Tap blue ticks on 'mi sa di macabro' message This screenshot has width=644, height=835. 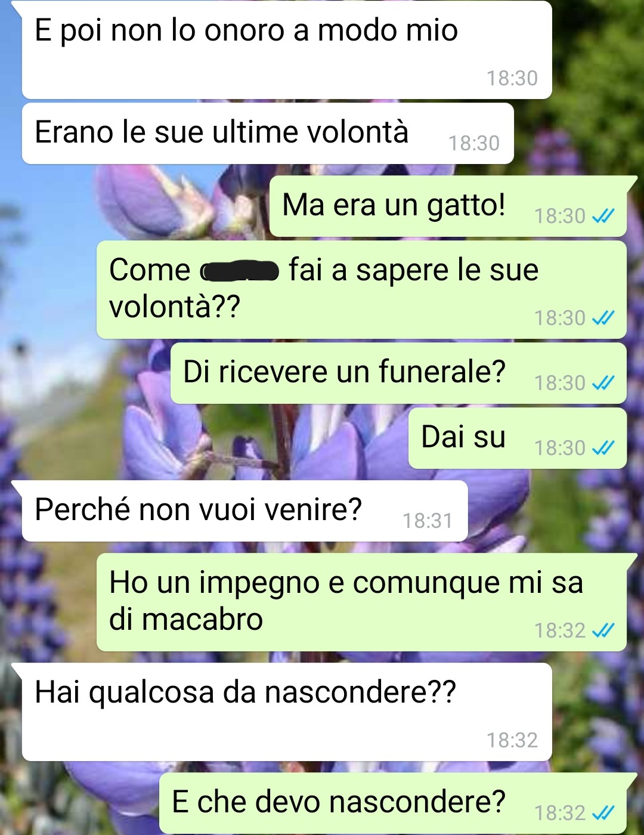[603, 630]
